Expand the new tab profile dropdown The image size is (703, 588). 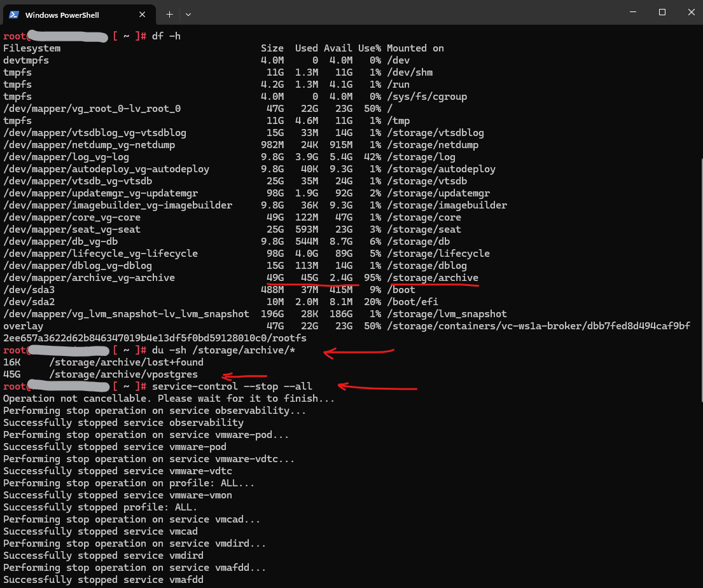[x=188, y=14]
